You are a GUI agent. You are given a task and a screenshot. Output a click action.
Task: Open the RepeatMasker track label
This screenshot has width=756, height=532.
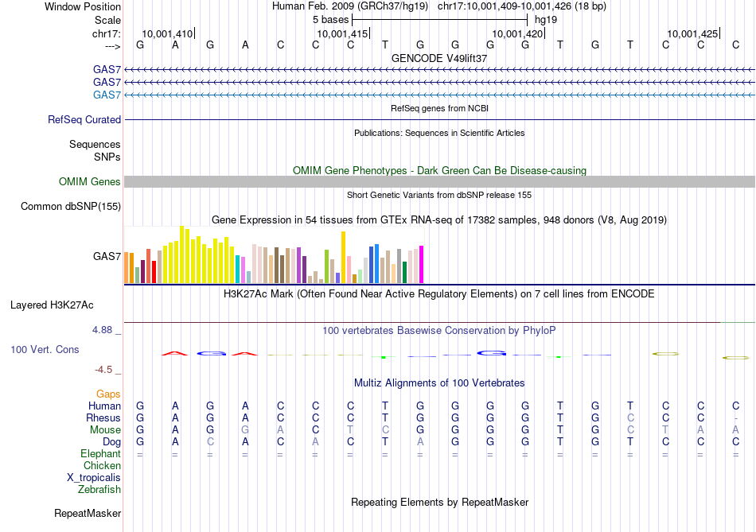(x=88, y=514)
